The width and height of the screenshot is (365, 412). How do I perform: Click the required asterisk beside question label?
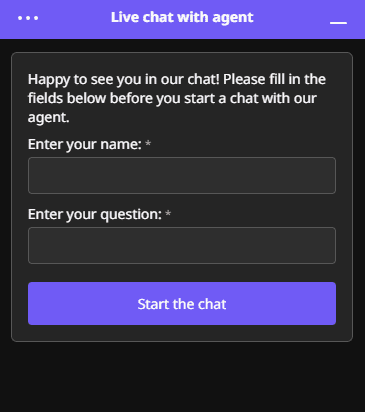tap(168, 214)
